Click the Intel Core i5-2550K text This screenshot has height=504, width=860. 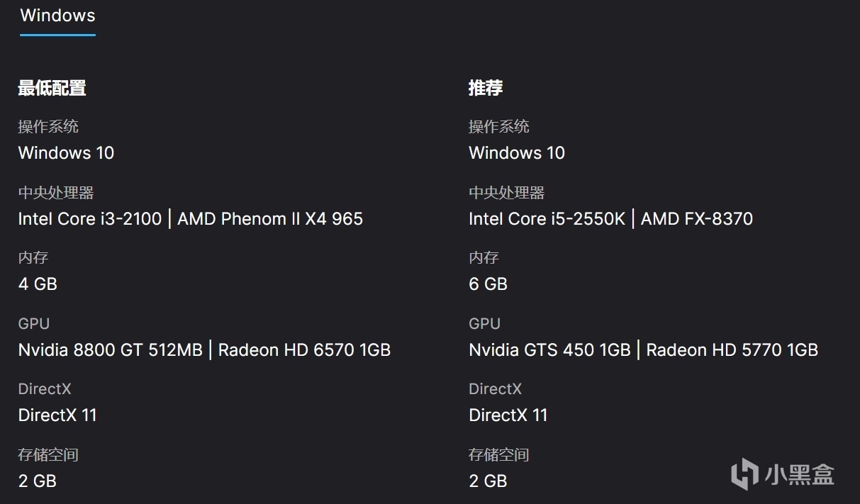coord(547,218)
